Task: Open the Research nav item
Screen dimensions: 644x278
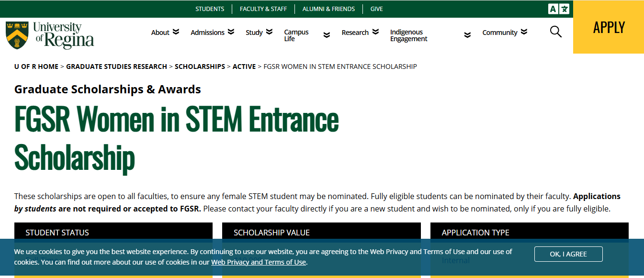Action: coord(355,33)
